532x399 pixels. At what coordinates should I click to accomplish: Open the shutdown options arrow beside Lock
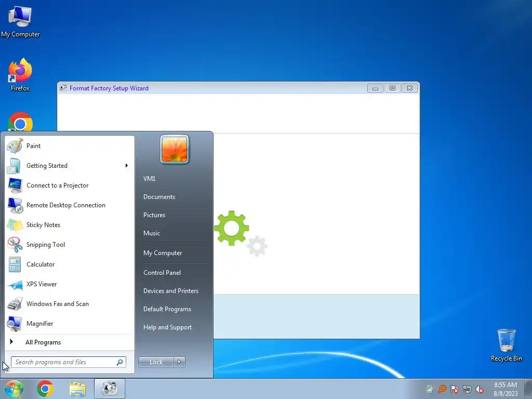pos(179,362)
